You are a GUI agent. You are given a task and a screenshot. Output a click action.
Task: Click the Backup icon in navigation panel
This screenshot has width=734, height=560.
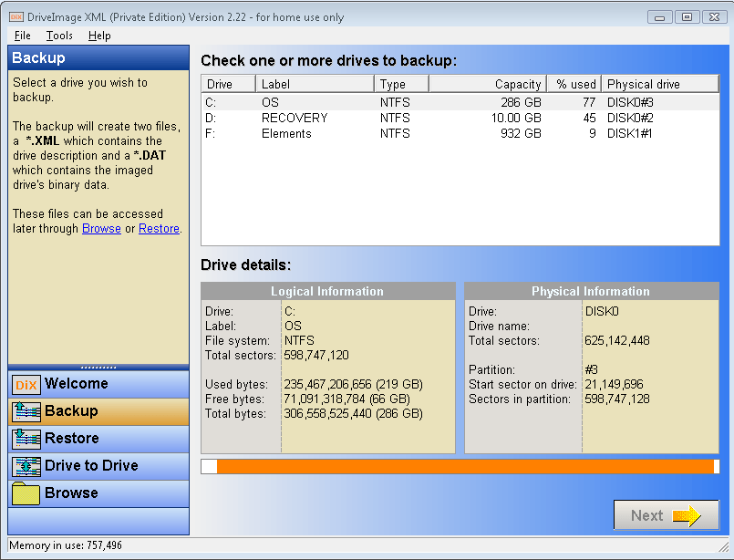(x=26, y=411)
